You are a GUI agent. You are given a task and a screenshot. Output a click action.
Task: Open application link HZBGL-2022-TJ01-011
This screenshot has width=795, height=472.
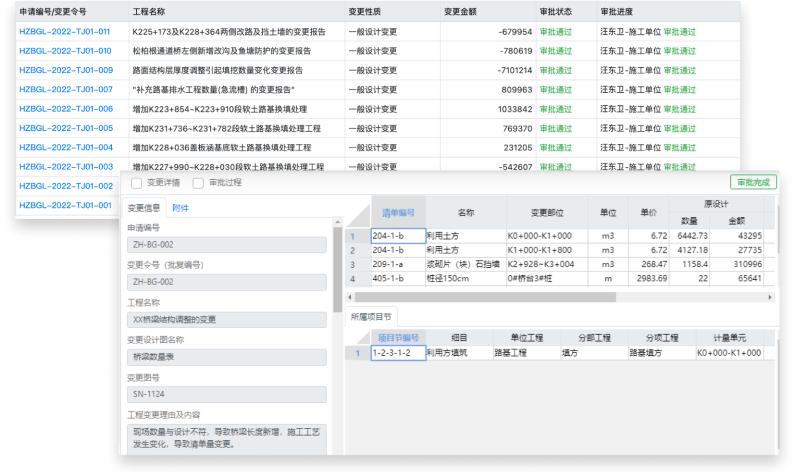point(65,32)
